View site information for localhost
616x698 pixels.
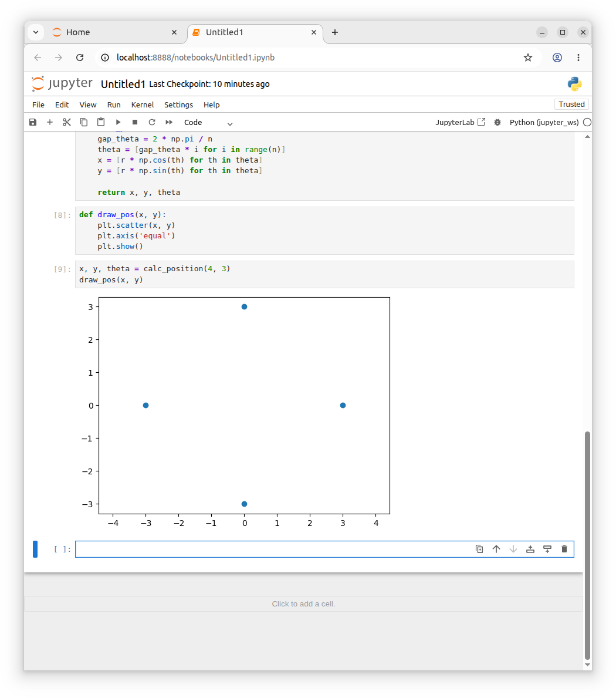click(105, 58)
